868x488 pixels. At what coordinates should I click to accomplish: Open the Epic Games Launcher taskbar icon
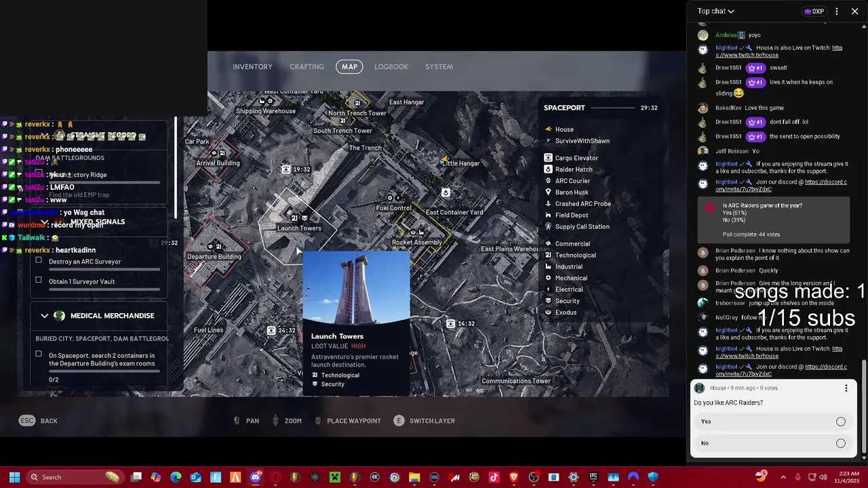tap(593, 477)
